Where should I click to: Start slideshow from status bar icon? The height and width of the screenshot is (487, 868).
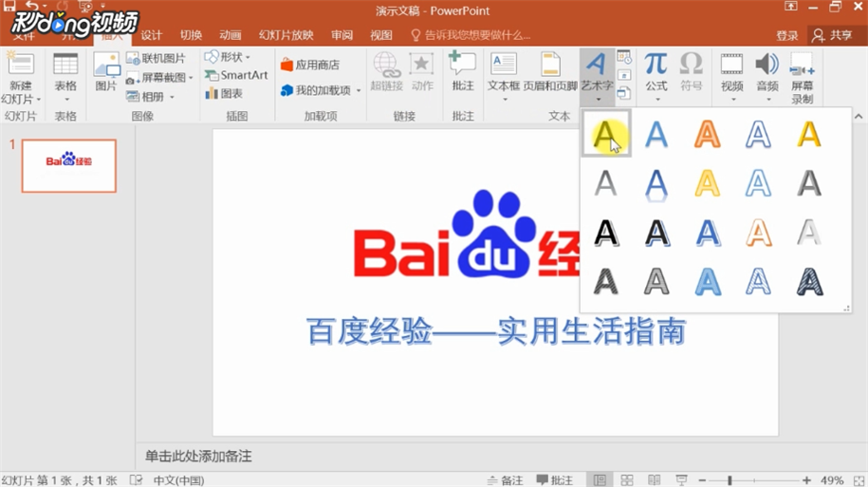coord(681,479)
